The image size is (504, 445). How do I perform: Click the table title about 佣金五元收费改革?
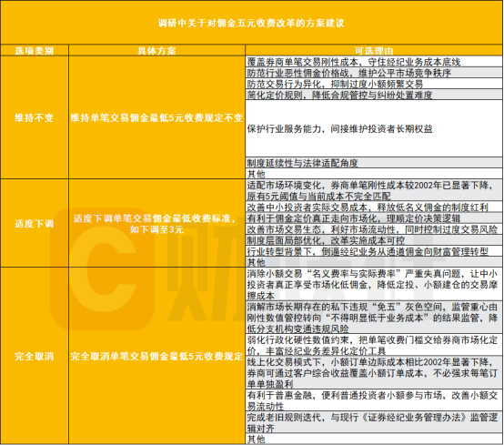(x=251, y=23)
